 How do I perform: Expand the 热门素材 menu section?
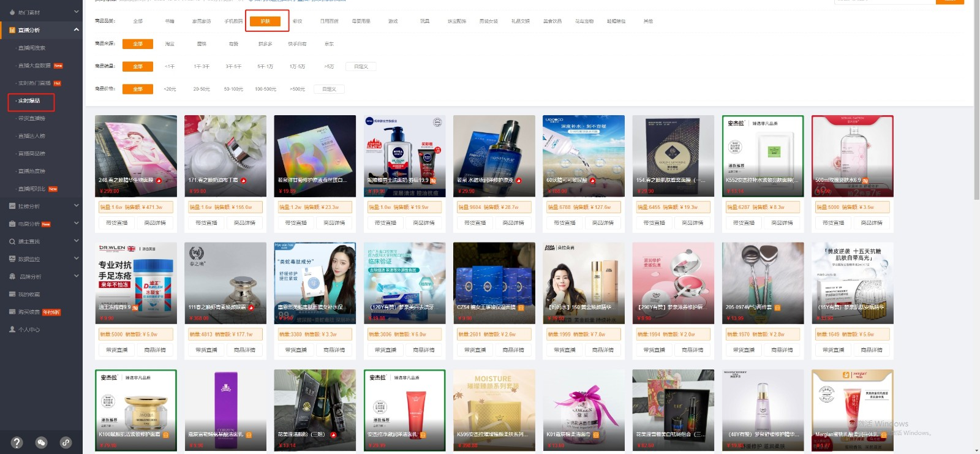pos(77,12)
